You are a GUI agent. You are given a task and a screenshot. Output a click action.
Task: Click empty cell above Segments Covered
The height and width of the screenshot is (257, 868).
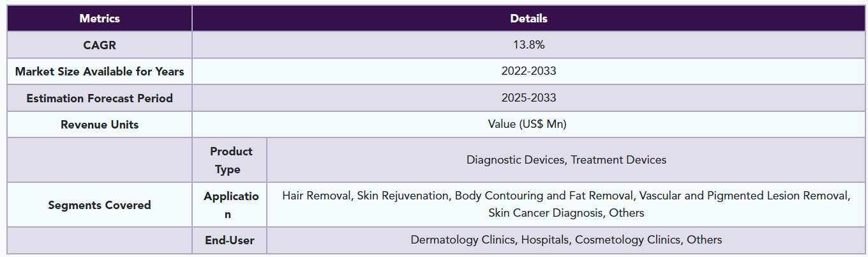click(100, 160)
